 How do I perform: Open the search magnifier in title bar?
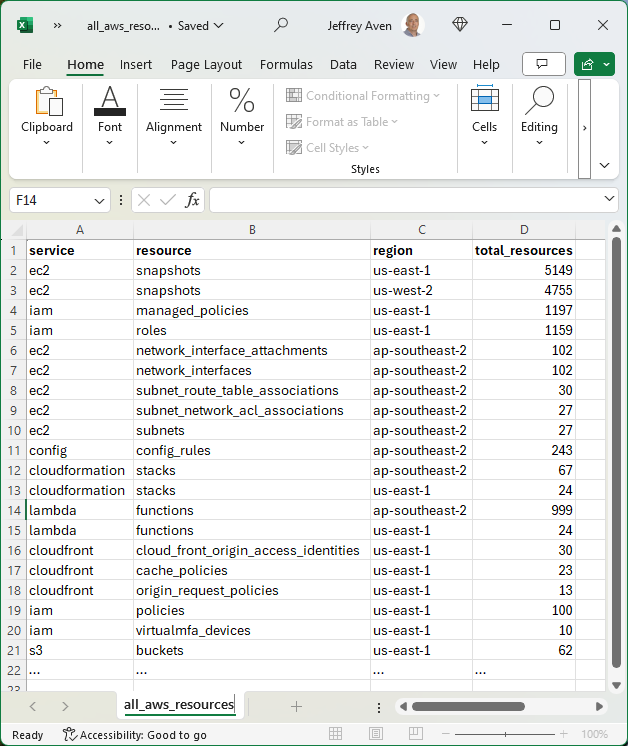coord(281,25)
